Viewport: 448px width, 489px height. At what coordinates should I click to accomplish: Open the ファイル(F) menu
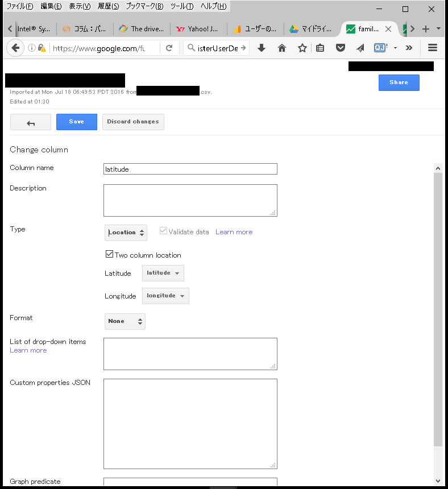(20, 6)
